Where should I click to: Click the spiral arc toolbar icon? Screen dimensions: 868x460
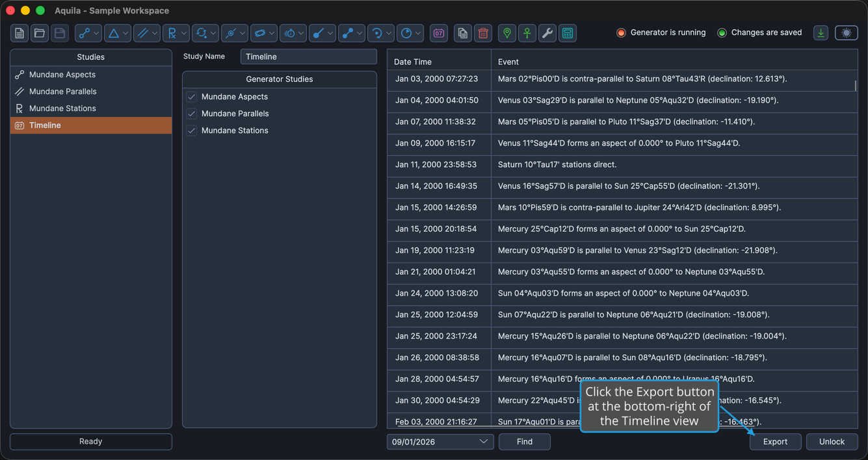tap(377, 33)
